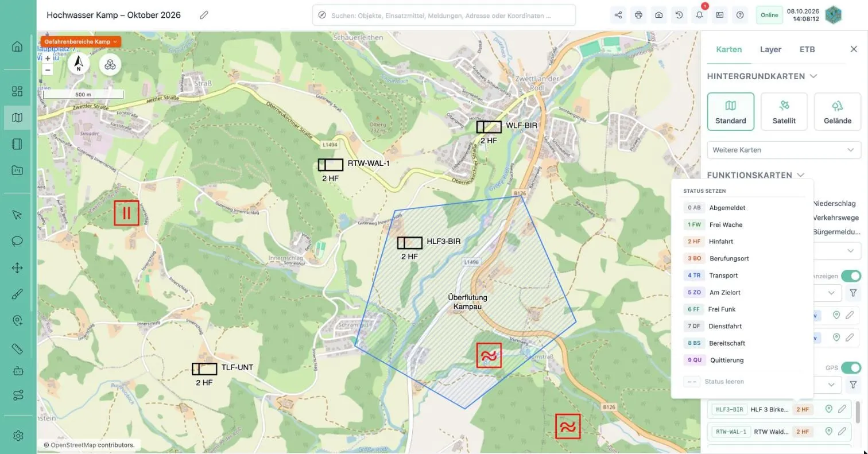Choose the Standard background map
The width and height of the screenshot is (868, 454).
(730, 111)
